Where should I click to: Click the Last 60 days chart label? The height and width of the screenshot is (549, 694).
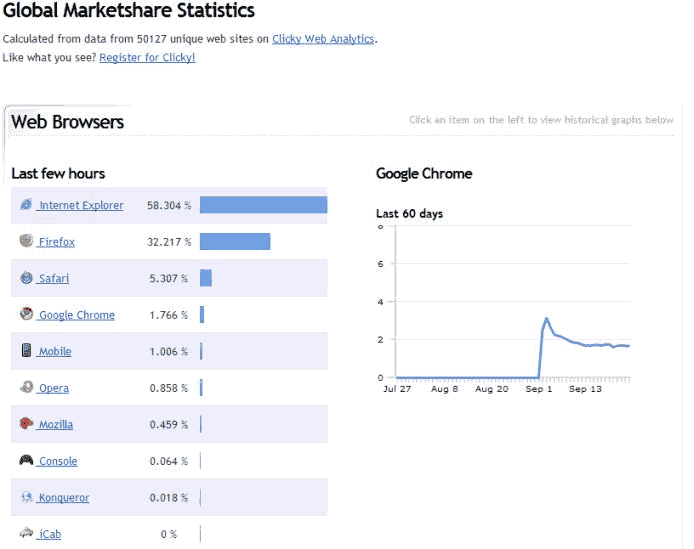[x=409, y=213]
